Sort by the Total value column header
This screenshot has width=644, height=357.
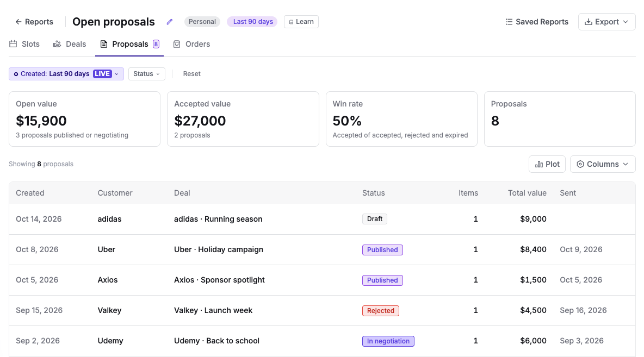527,193
